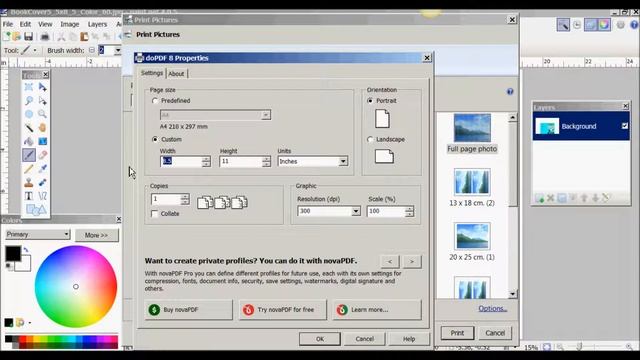This screenshot has height=360, width=640.
Task: Open the Image menu
Action: point(70,24)
